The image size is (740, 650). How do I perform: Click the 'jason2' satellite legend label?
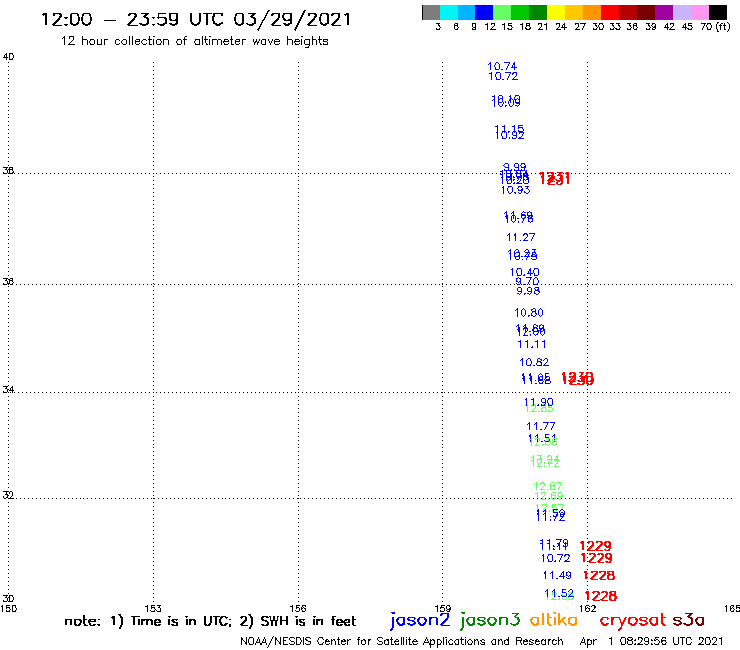coord(420,620)
